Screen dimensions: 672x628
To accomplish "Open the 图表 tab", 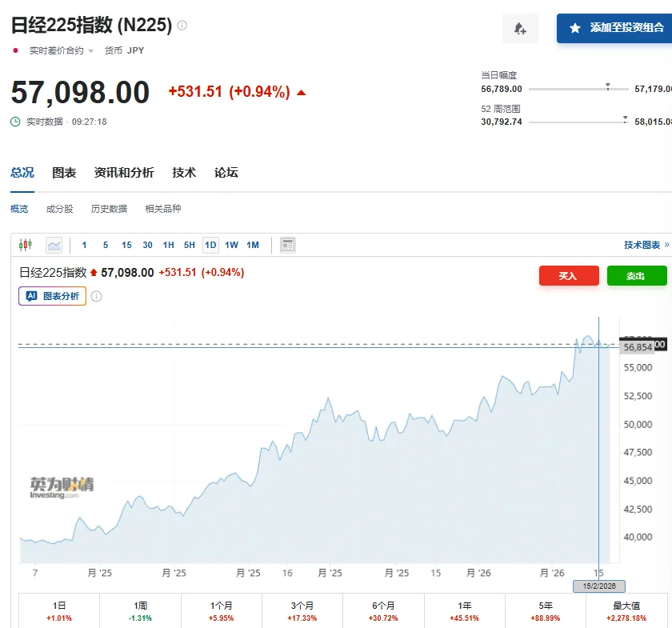I will [64, 173].
